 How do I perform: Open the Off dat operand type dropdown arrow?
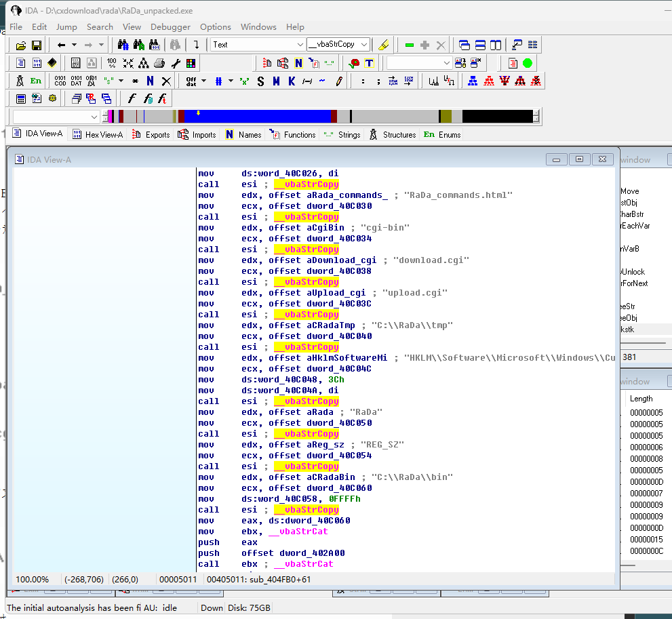203,81
